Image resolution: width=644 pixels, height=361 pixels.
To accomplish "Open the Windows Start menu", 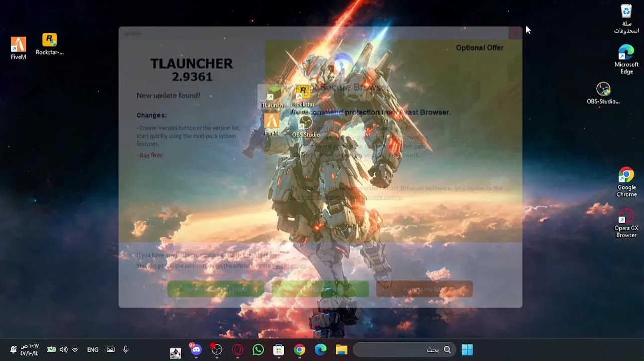I will (467, 350).
